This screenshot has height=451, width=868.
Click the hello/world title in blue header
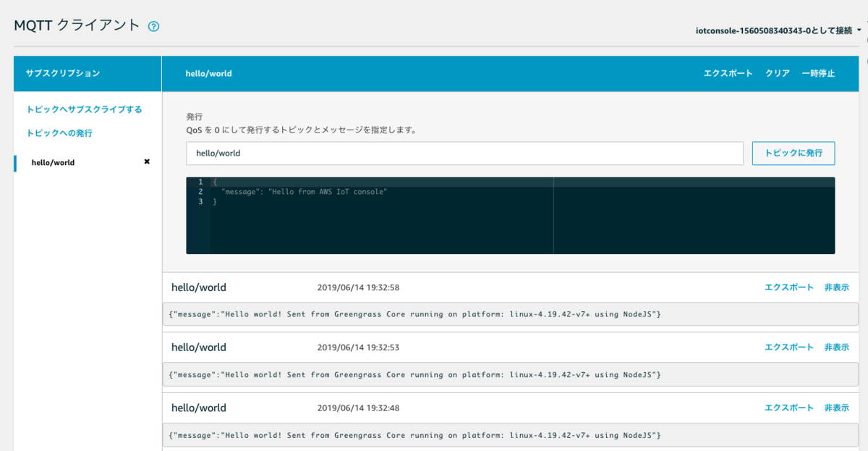[x=208, y=74]
